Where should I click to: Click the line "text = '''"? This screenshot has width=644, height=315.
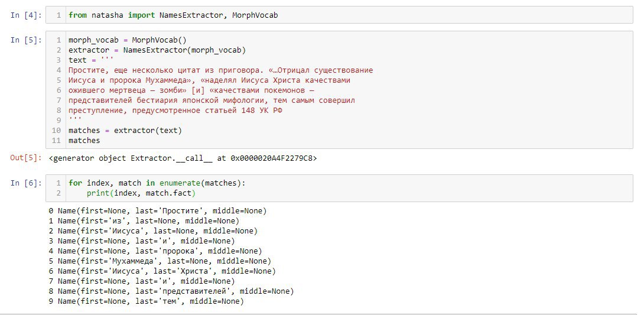[91, 60]
